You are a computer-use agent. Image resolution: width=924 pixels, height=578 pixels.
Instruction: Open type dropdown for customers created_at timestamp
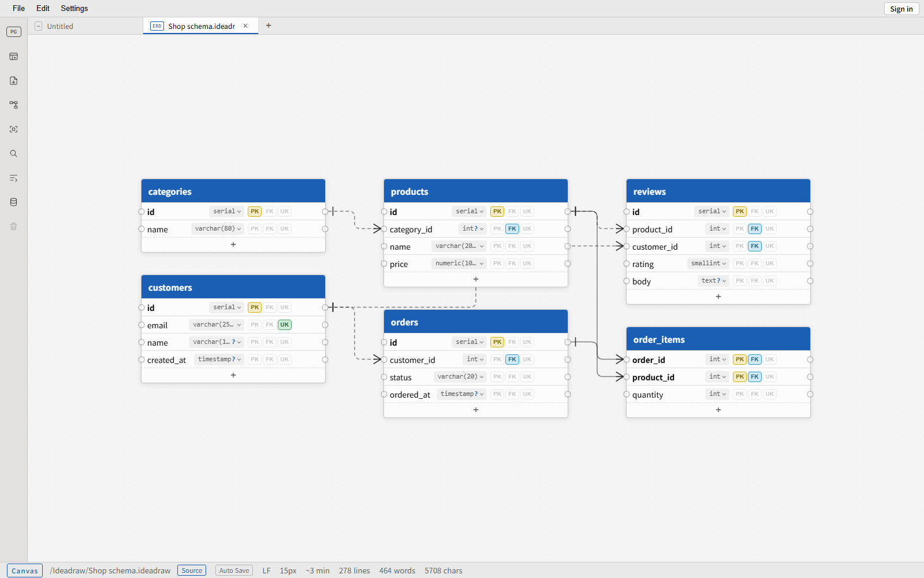pos(219,360)
